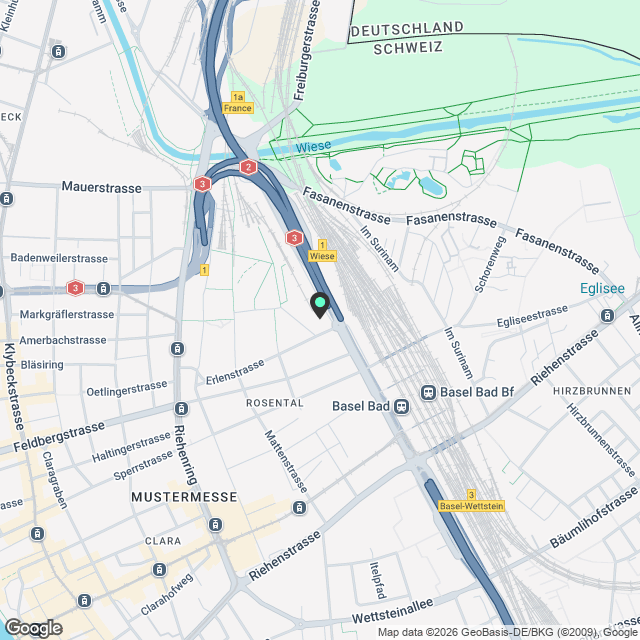
Task: Click the MUSTERMESSE area label
Action: (184, 497)
